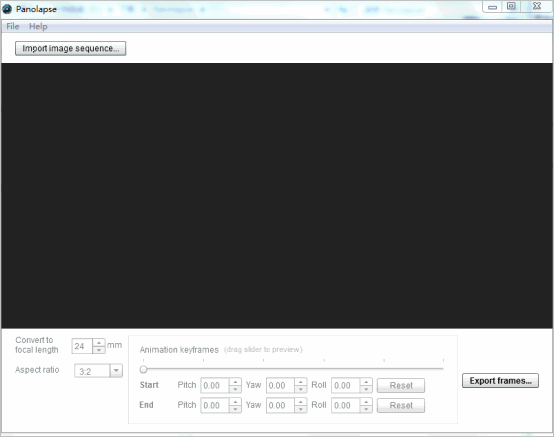The height and width of the screenshot is (437, 554).
Task: Click the Start Pitch input field
Action: 215,385
